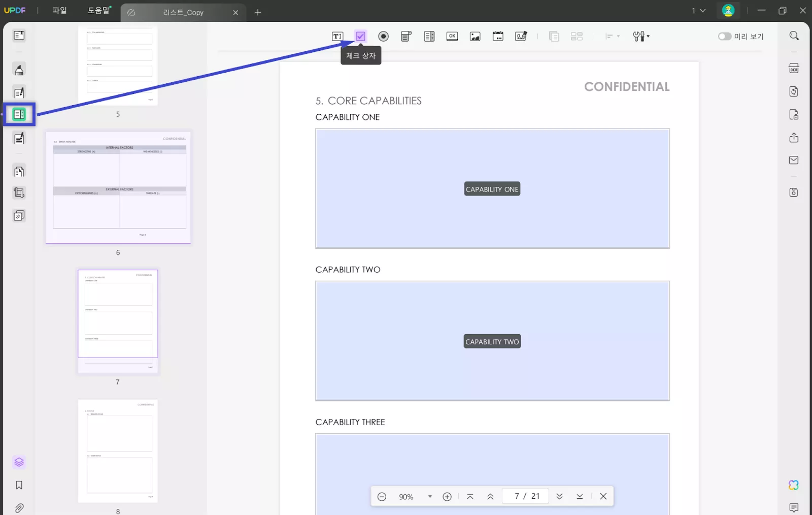This screenshot has height=515, width=812.
Task: Show the Bookmarks panel
Action: click(19, 485)
